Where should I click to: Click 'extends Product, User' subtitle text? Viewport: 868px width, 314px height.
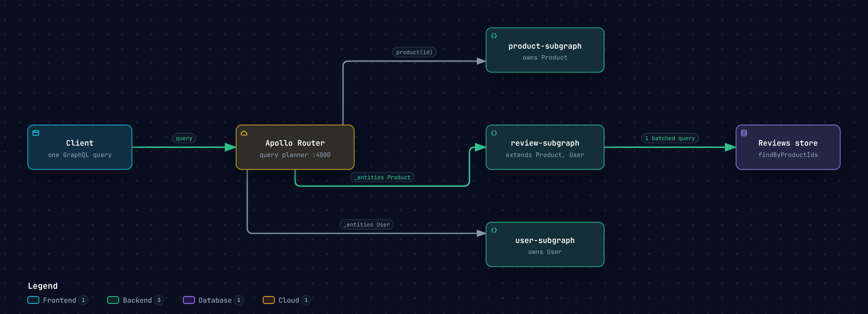545,155
